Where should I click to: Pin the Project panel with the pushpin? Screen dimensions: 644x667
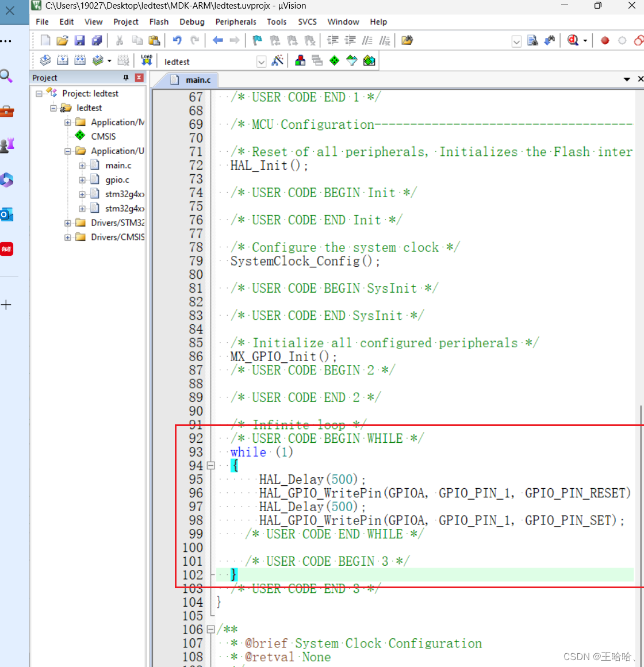click(x=126, y=78)
